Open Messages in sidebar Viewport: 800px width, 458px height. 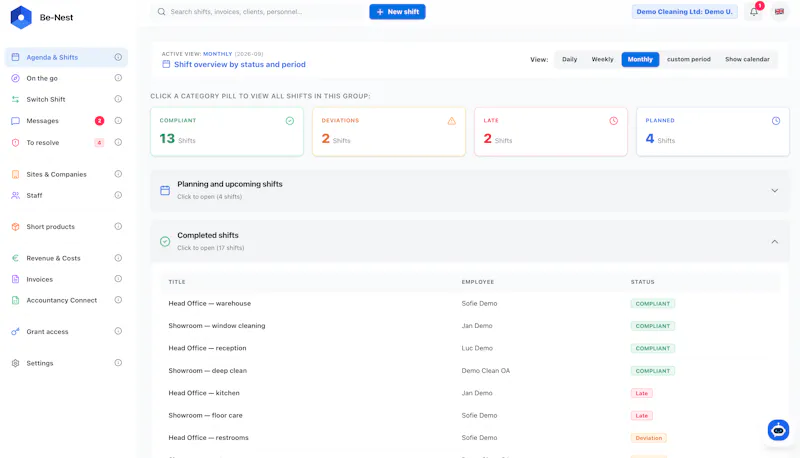(x=66, y=121)
